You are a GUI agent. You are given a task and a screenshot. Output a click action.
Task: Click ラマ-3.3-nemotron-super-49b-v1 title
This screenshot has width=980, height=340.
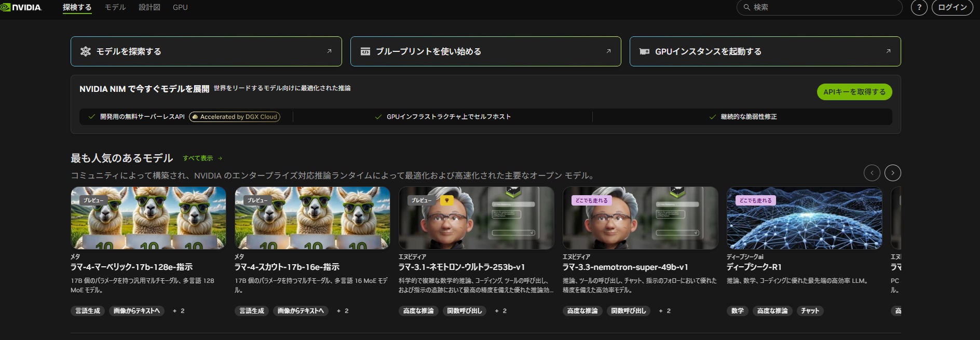[625, 267]
